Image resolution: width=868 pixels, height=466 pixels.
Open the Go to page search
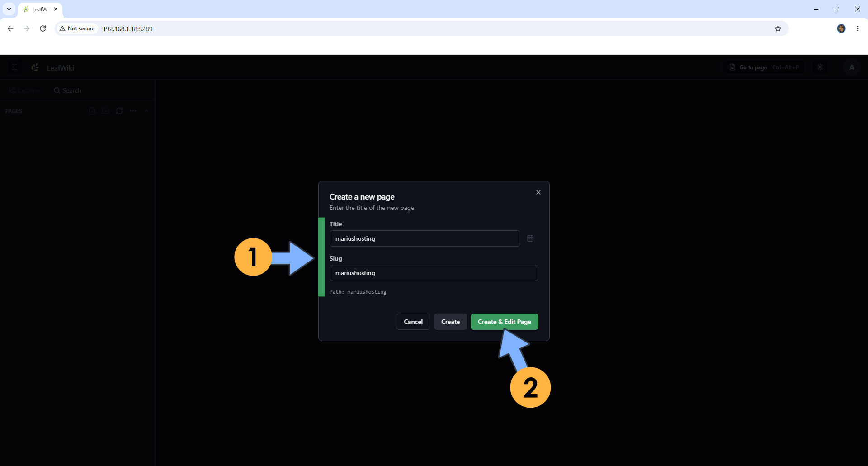[764, 67]
